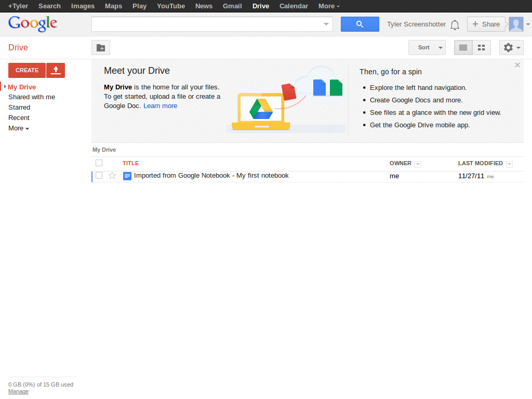Follow the Learn more link
The width and height of the screenshot is (532, 399).
click(160, 106)
